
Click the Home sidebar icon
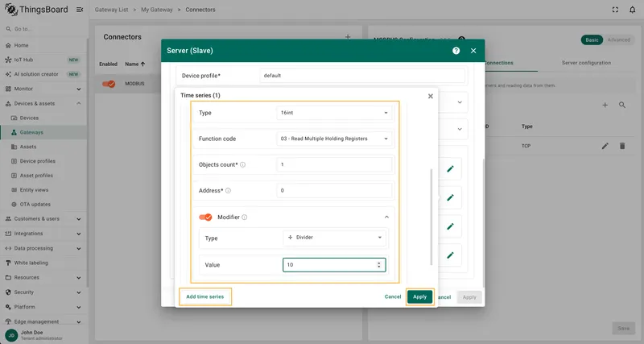point(8,45)
